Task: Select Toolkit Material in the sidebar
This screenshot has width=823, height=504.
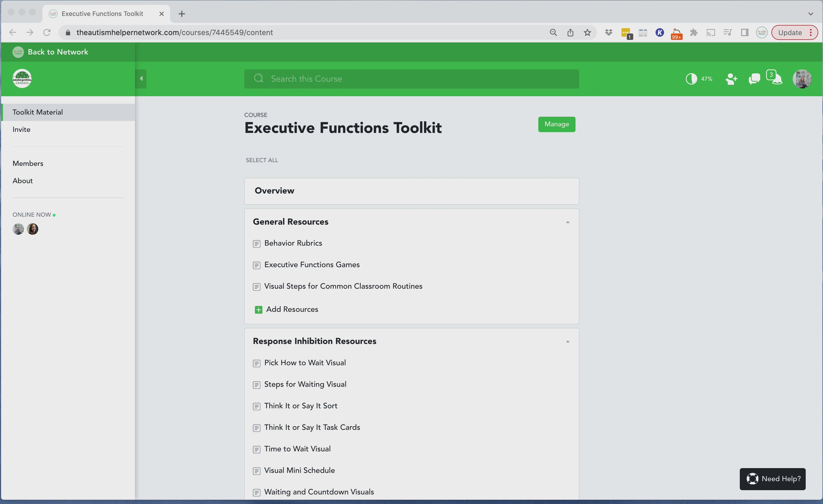Action: pos(37,112)
